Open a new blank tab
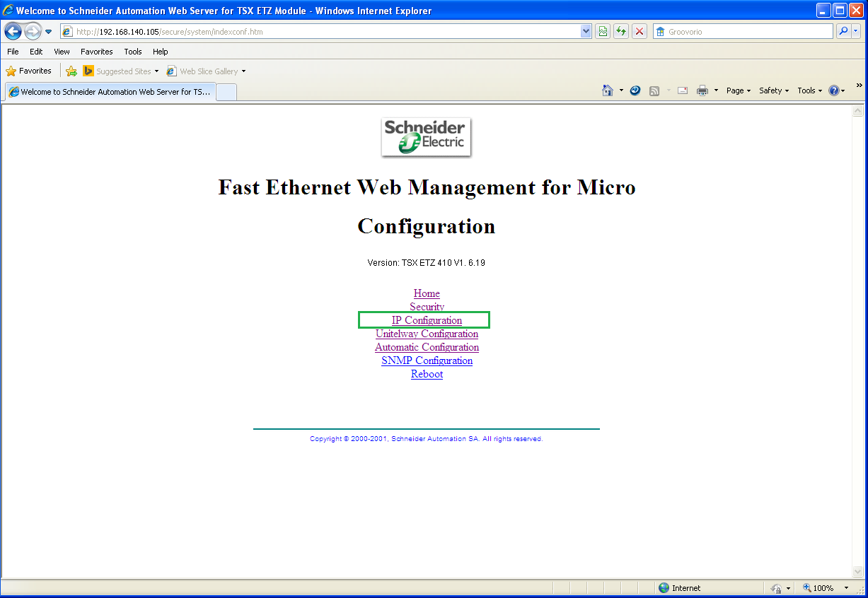868x598 pixels. tap(226, 92)
